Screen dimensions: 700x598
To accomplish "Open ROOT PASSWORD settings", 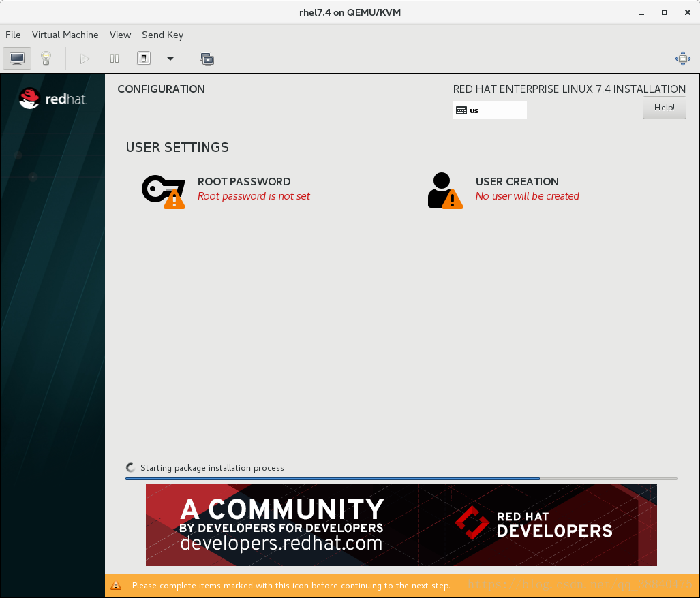I will coord(244,181).
